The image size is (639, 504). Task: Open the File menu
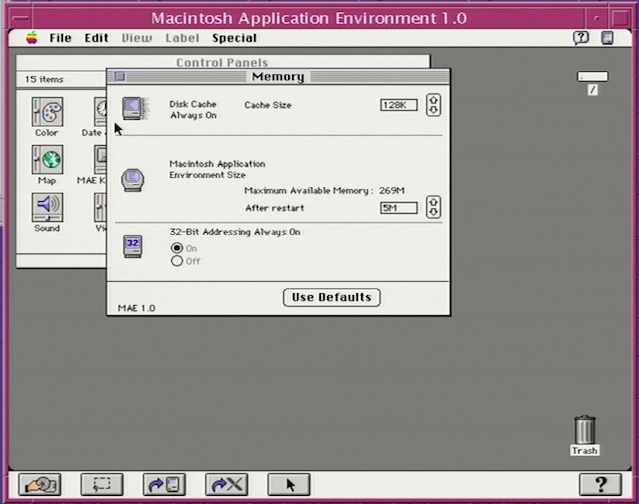[60, 38]
